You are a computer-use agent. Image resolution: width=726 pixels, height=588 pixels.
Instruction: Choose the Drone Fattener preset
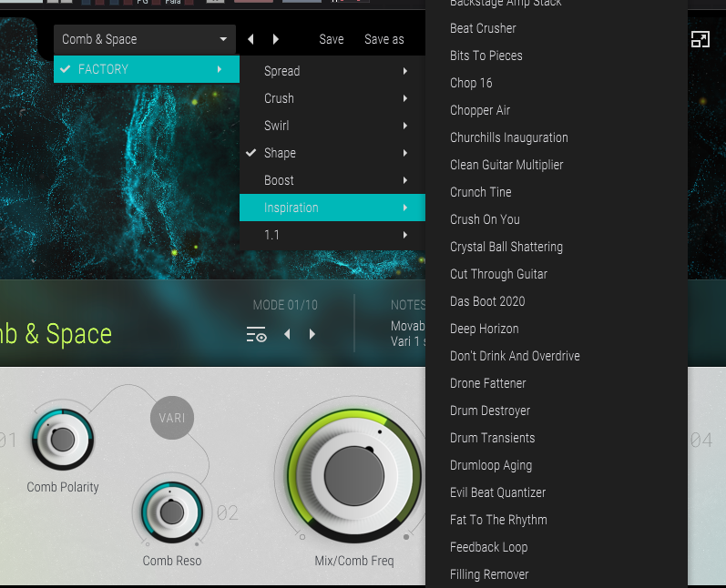pyautogui.click(x=557, y=383)
